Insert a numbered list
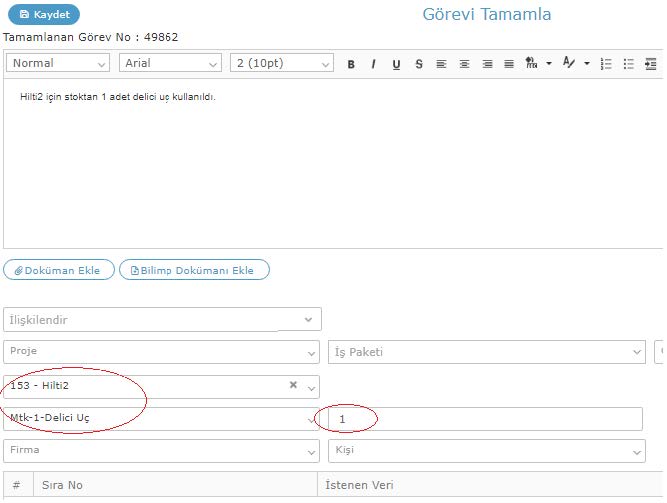 point(606,64)
